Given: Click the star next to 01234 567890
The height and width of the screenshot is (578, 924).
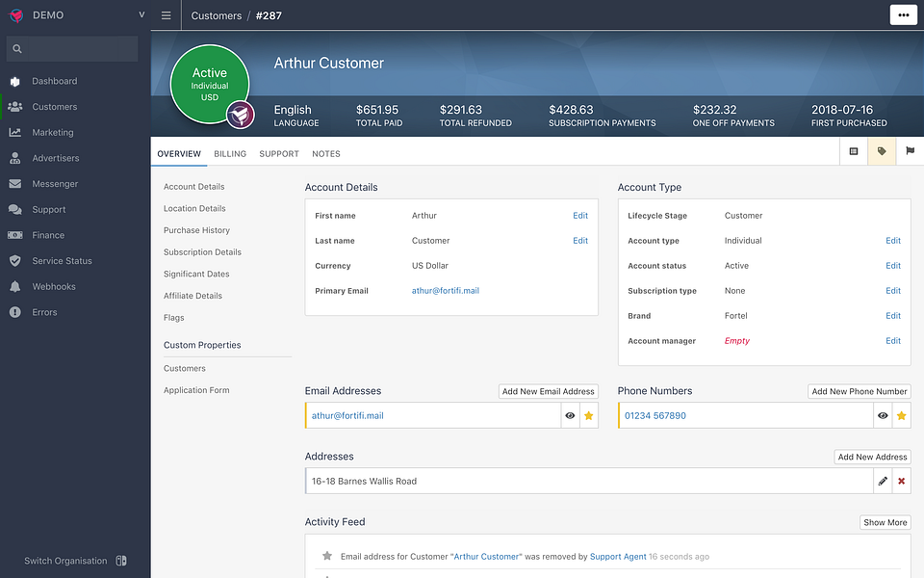Looking at the screenshot, I should point(902,416).
